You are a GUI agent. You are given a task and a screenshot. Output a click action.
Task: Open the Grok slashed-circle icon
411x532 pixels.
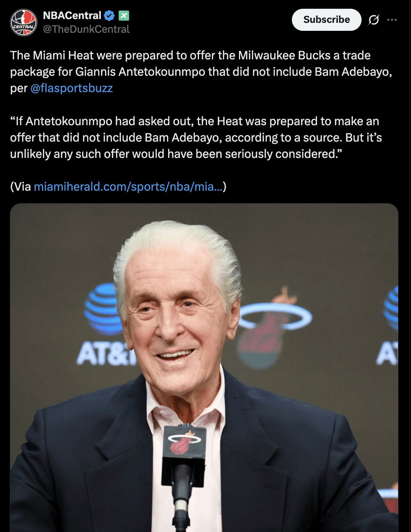click(x=374, y=20)
